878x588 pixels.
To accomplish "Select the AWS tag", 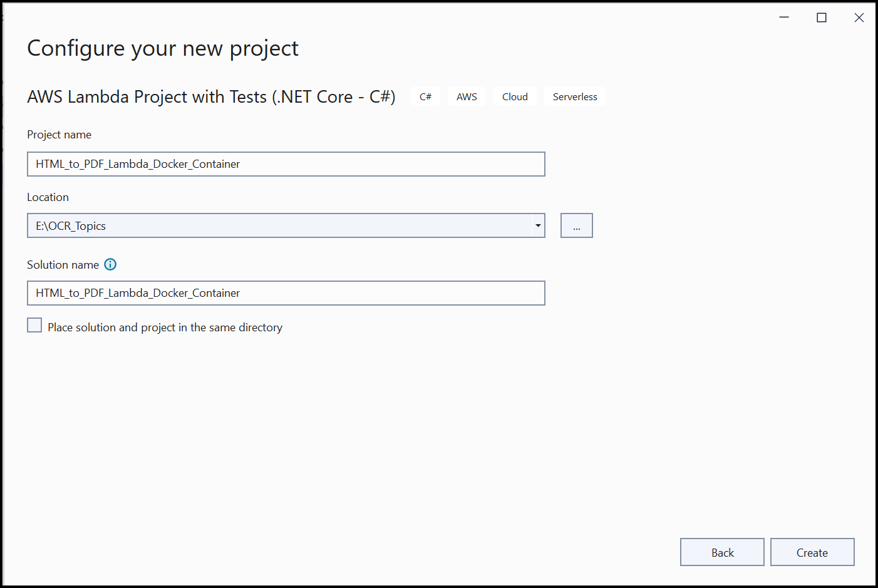I will point(467,96).
